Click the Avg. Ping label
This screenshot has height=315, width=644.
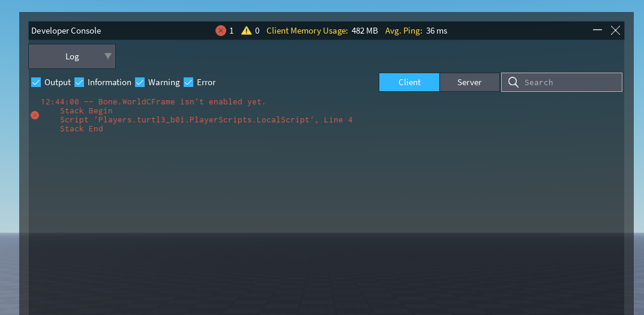point(404,31)
